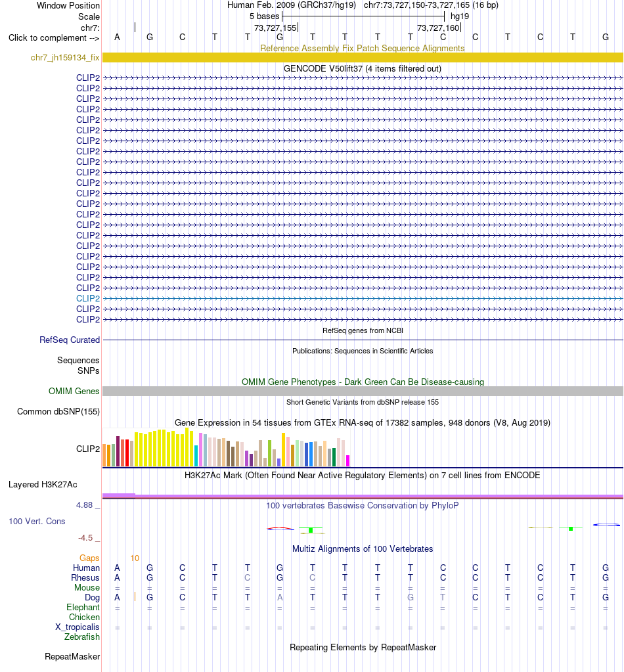624x672 pixels.
Task: Click the 'Mouse' species label
Action: pyautogui.click(x=87, y=587)
